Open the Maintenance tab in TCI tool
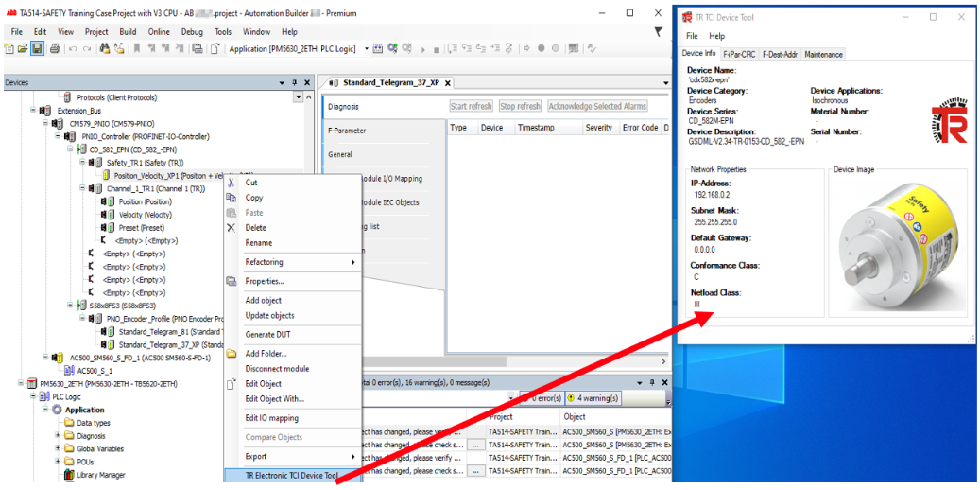The width and height of the screenshot is (980, 490). tap(823, 55)
